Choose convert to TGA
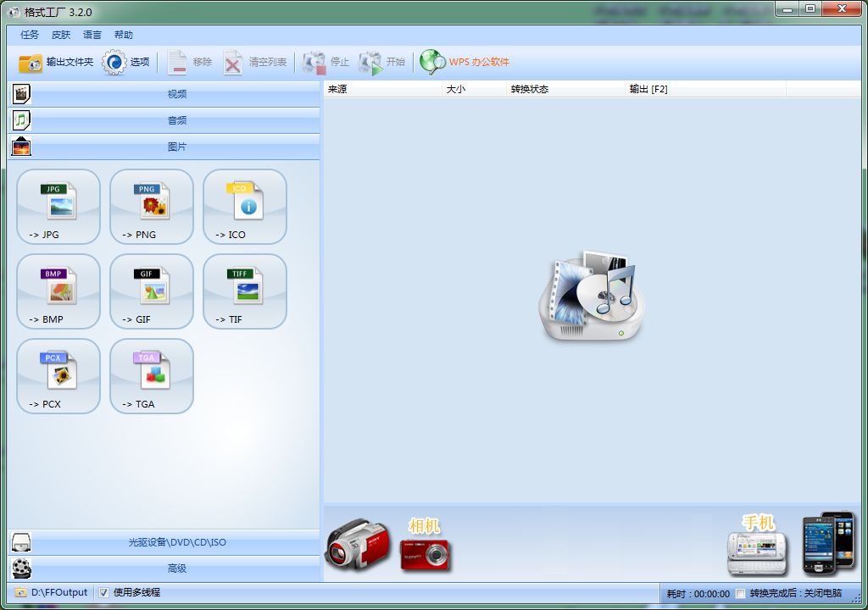The height and width of the screenshot is (610, 868). click(152, 376)
